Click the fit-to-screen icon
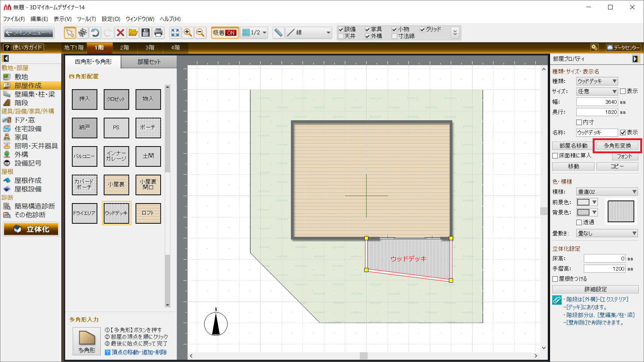Screen dimensions: 644x362 pos(175,33)
